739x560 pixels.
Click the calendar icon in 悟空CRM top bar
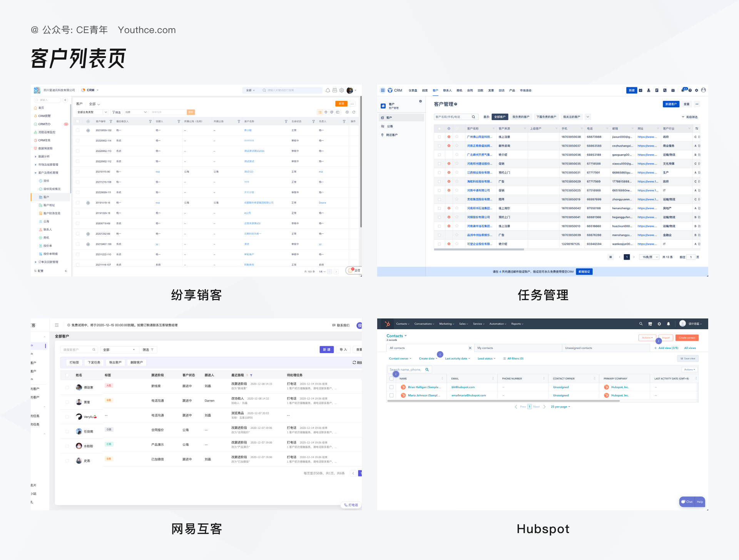tap(673, 90)
